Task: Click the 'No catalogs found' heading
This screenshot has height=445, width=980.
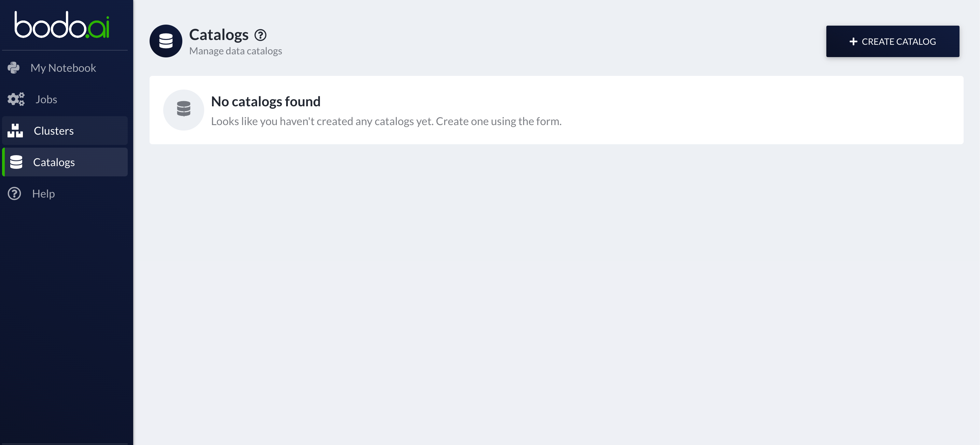Action: click(x=266, y=102)
